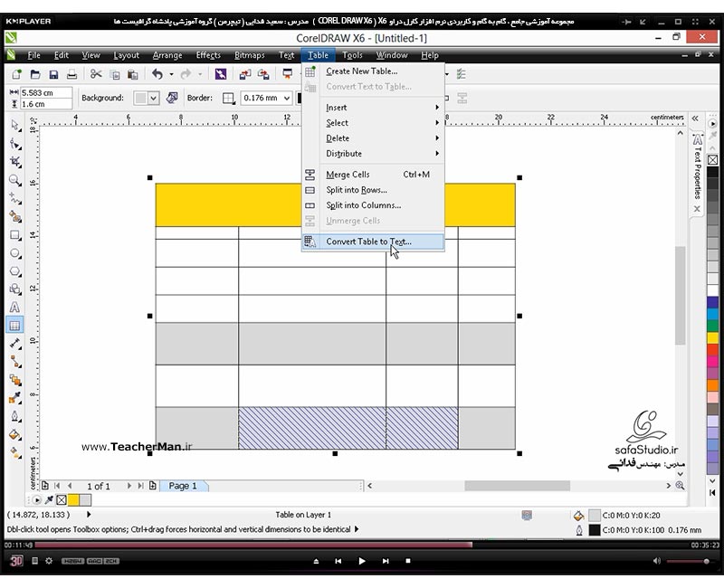Viewport: 724px width, 588px height.
Task: Copy the selection
Action: pos(115,74)
